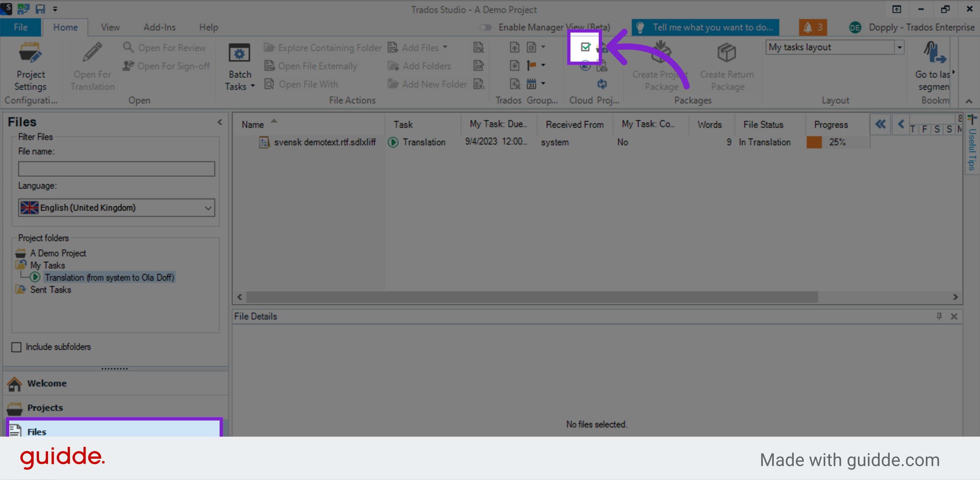
Task: Pin the File Details panel
Action: [939, 316]
